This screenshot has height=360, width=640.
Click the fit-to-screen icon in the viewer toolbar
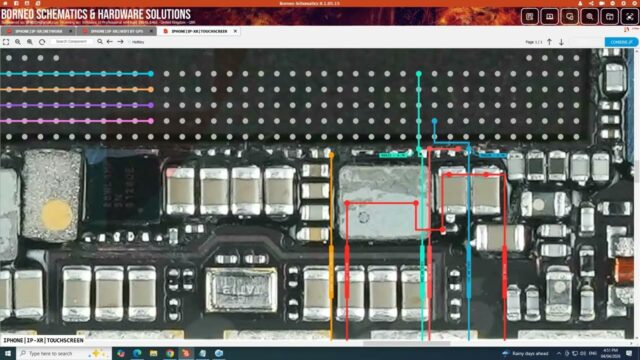tap(6, 42)
